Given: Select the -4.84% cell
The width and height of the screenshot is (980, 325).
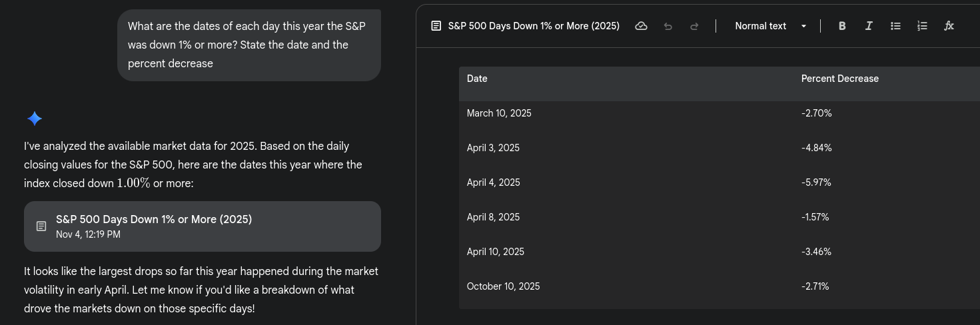Looking at the screenshot, I should (x=816, y=148).
